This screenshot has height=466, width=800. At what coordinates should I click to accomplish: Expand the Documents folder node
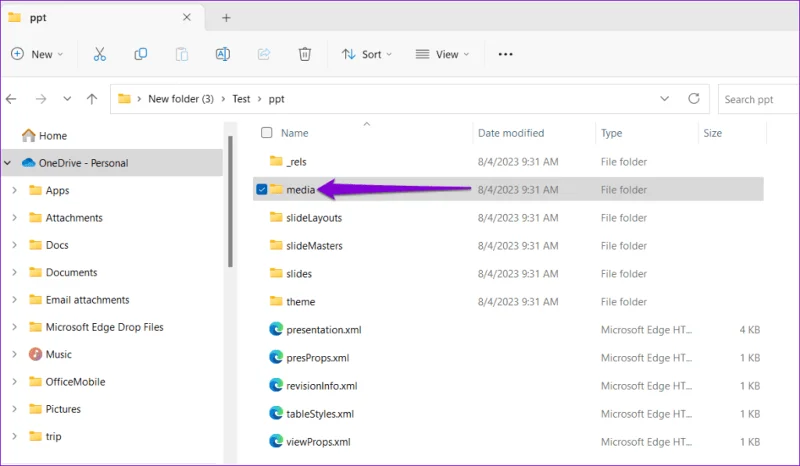[x=14, y=272]
